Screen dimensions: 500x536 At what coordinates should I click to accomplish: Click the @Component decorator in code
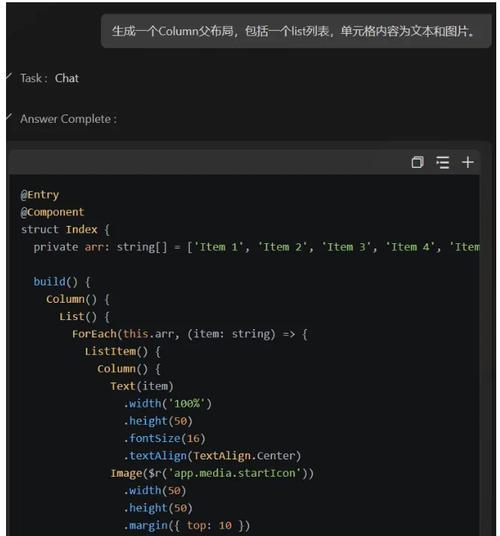(52, 212)
